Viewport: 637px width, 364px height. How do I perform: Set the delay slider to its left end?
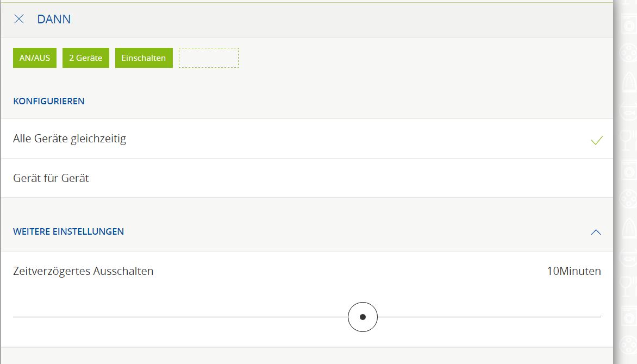pos(14,317)
